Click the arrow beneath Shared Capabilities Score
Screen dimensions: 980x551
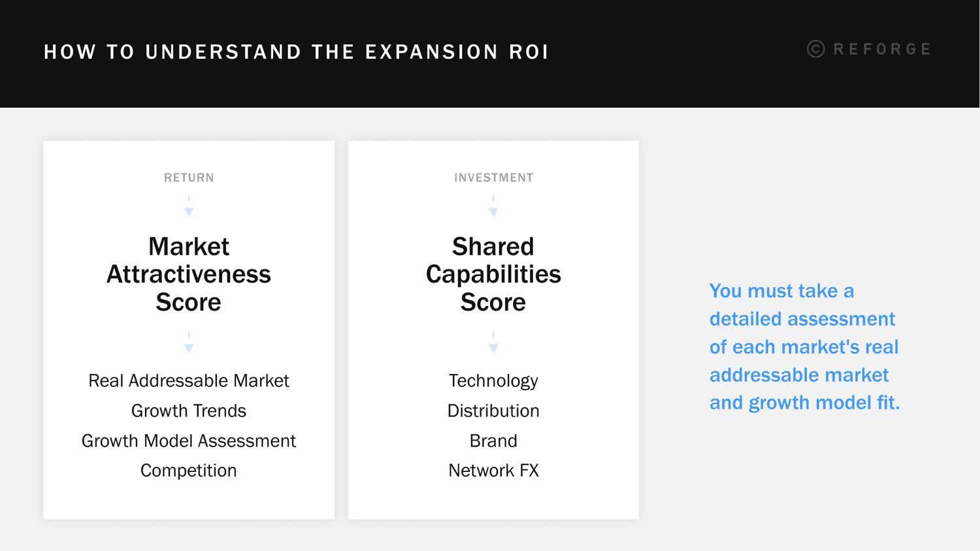point(493,345)
